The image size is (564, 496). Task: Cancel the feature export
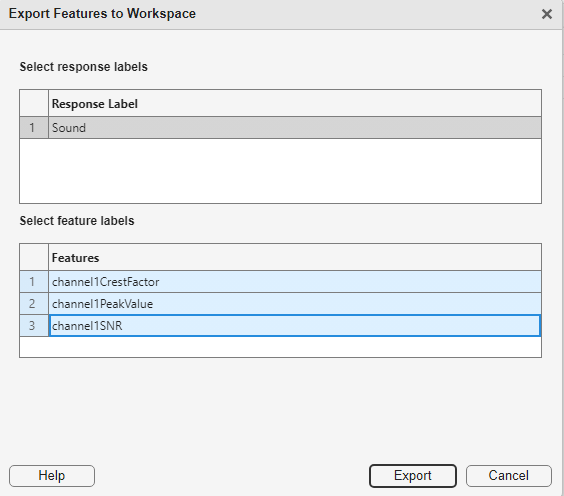(x=509, y=476)
